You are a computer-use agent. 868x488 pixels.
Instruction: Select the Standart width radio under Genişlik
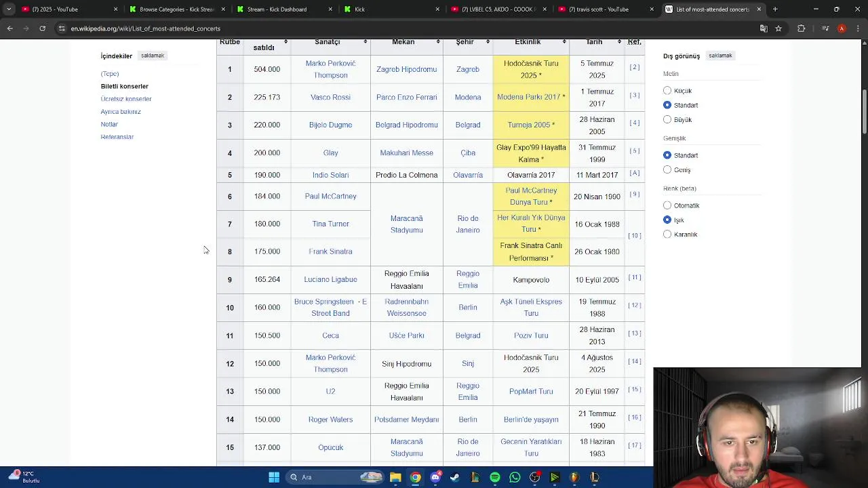667,155
